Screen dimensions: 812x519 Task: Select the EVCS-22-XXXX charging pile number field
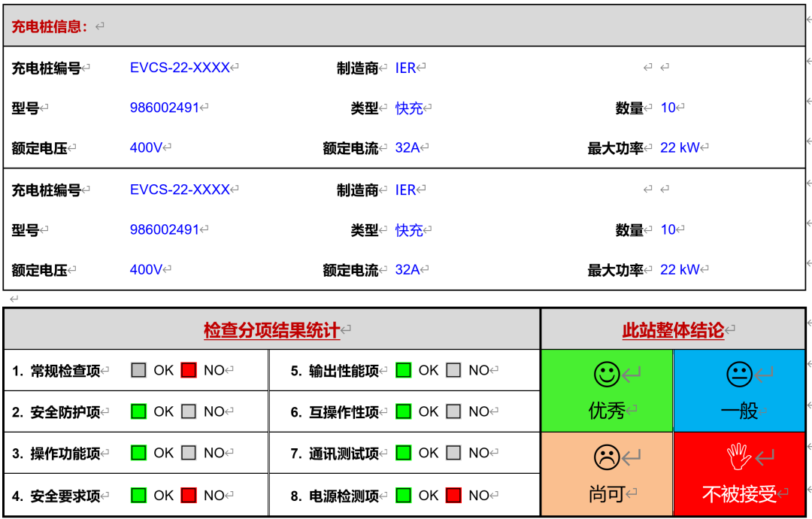point(179,67)
